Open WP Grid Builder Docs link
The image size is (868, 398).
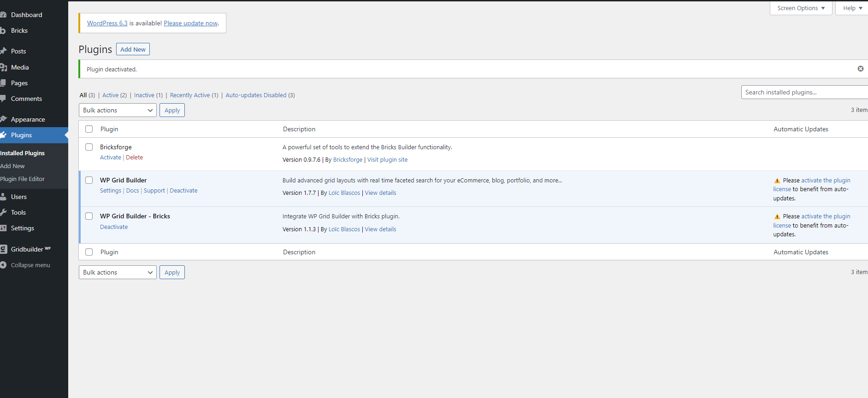132,190
